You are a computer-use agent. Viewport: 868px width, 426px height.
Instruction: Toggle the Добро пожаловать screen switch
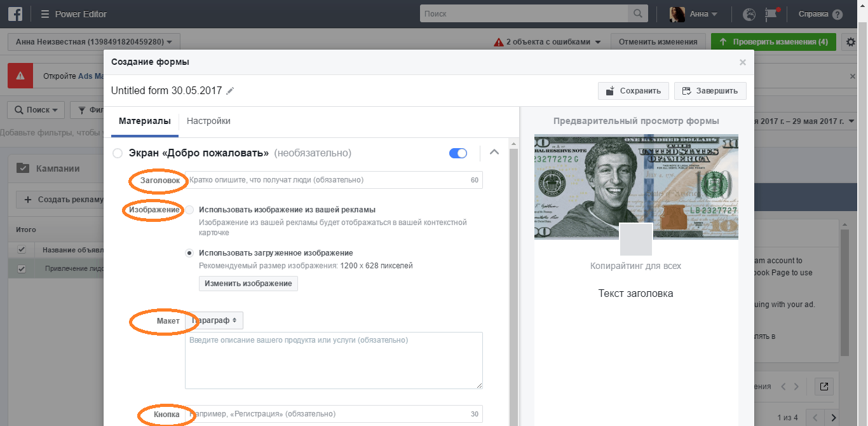tap(458, 153)
